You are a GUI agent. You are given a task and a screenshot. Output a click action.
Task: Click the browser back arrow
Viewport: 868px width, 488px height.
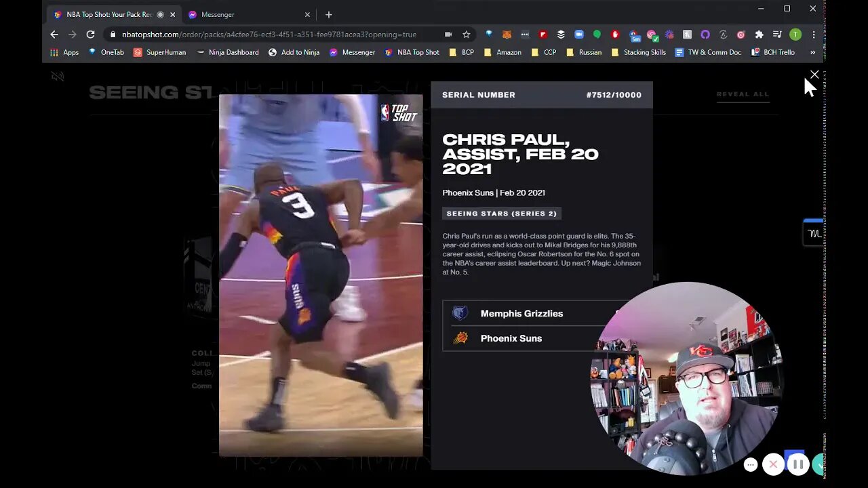coord(54,35)
